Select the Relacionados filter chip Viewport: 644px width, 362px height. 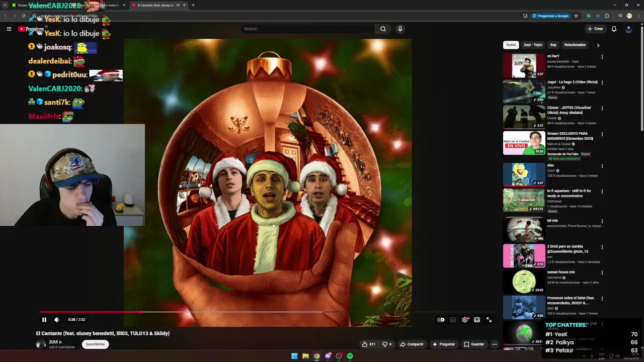click(575, 45)
